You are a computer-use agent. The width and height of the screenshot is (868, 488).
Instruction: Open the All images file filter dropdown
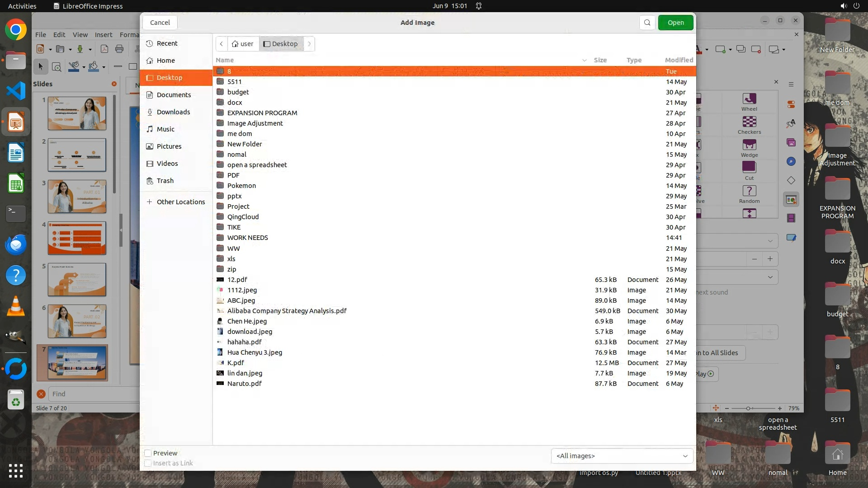coord(622,456)
